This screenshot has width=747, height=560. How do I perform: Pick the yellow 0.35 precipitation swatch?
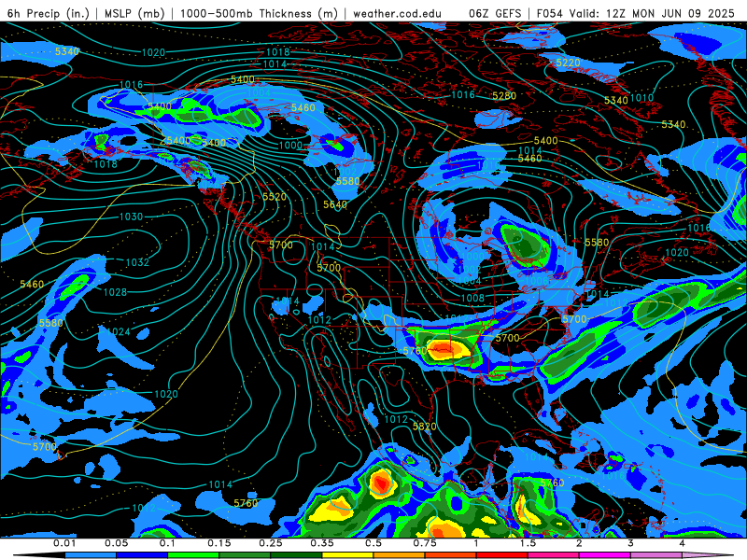click(347, 555)
